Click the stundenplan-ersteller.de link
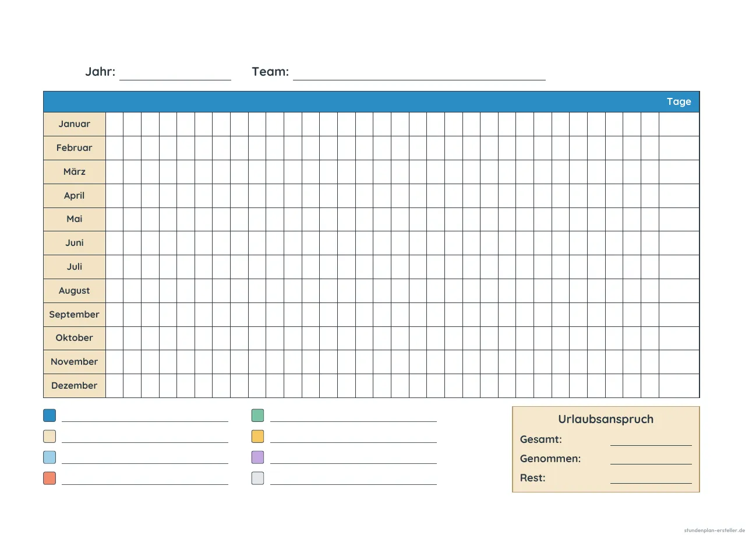The image size is (756, 535). click(x=714, y=530)
